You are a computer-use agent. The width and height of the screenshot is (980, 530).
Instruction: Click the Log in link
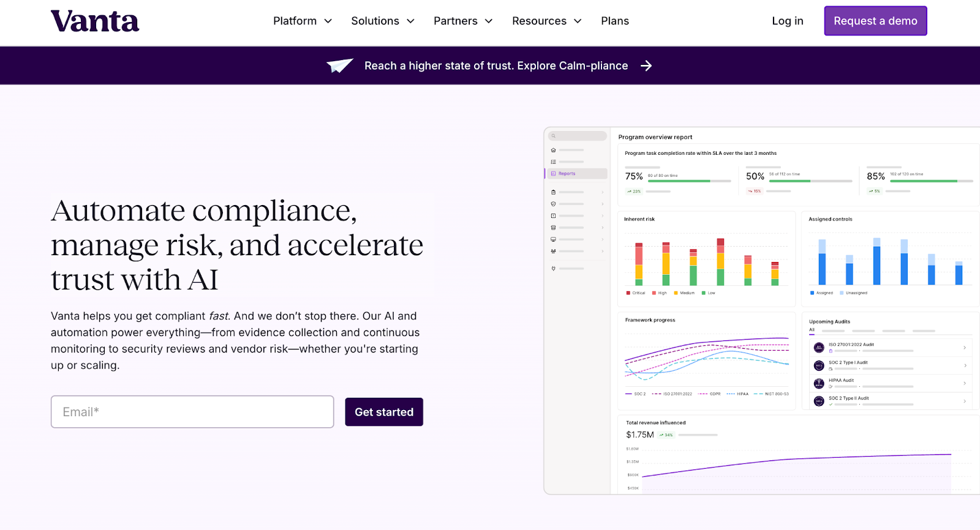(788, 21)
